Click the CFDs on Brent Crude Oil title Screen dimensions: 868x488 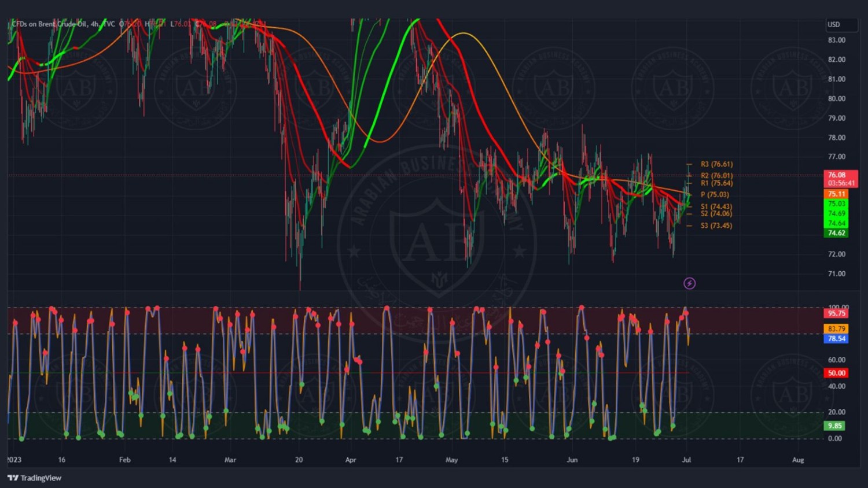click(49, 24)
